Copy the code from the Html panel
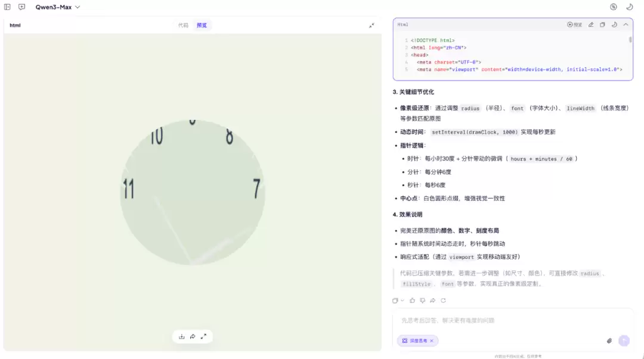644x359 pixels. tap(602, 24)
